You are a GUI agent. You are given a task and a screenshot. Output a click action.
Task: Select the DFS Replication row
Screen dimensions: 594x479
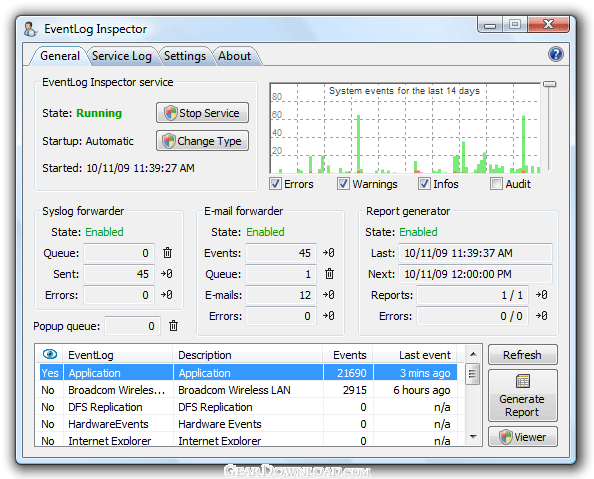coord(248,407)
